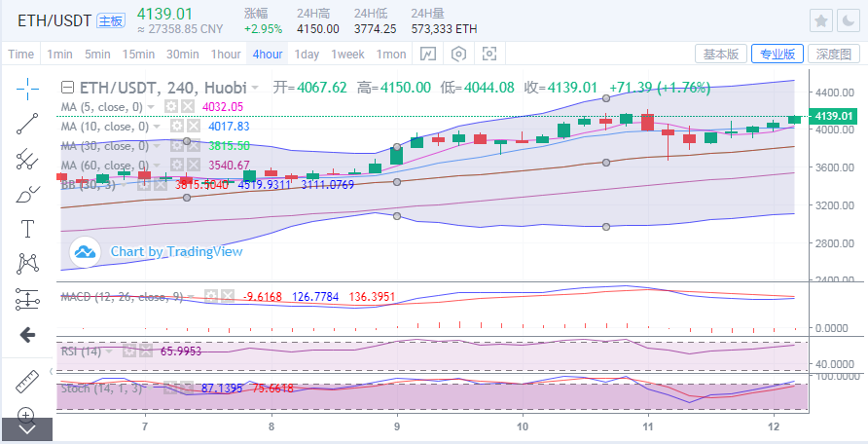This screenshot has height=444, width=868.
Task: Select the 4hour interval
Action: [x=268, y=54]
